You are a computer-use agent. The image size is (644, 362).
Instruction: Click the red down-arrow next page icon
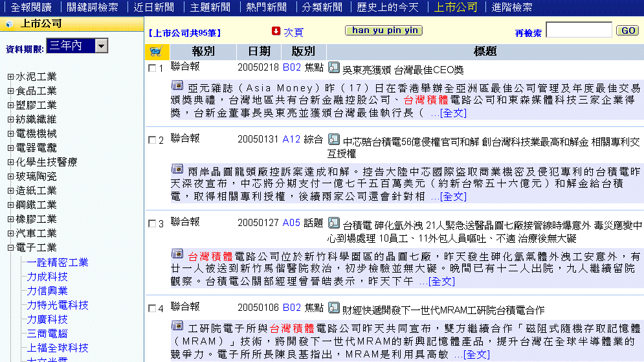tap(276, 31)
